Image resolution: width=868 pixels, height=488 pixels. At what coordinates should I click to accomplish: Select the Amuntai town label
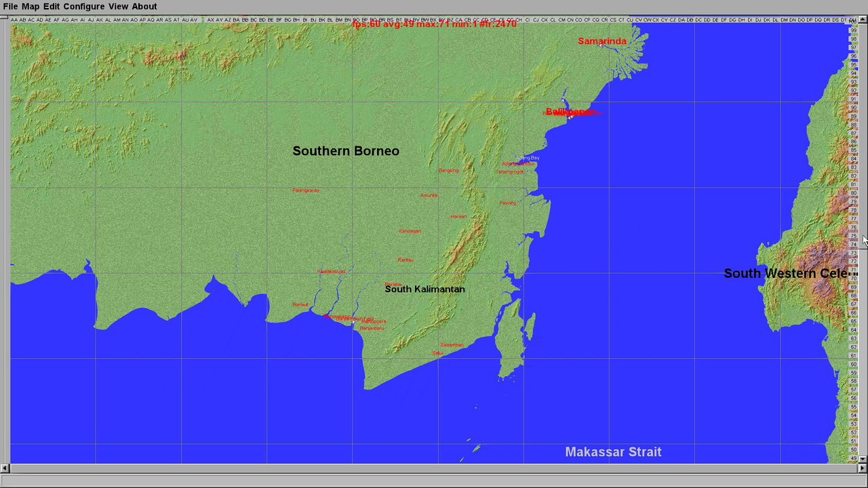(429, 195)
